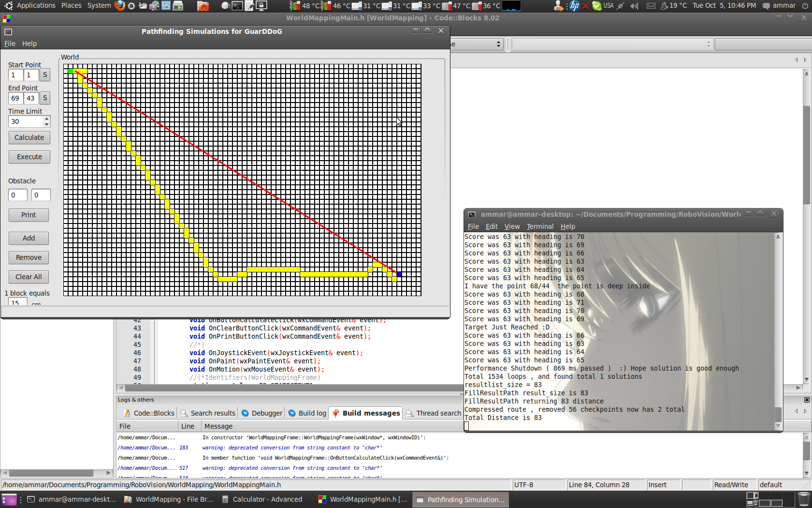Open the network connection tray icon
Viewport: 812px width, 508px height.
621,6
